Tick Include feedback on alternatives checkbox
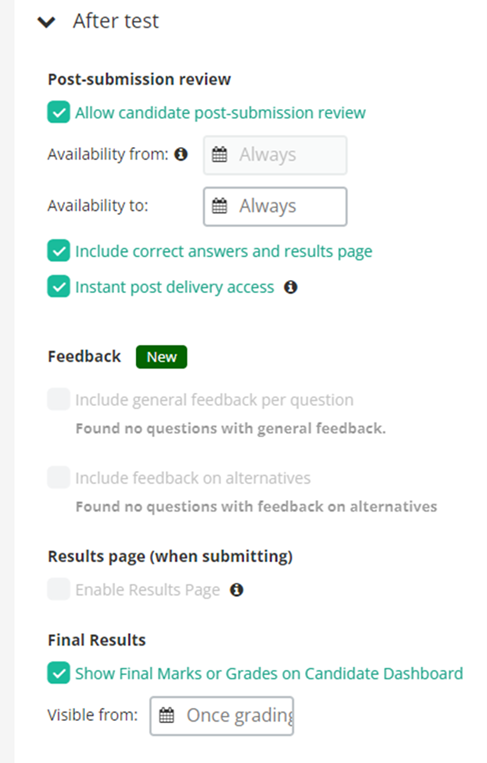 click(x=58, y=477)
